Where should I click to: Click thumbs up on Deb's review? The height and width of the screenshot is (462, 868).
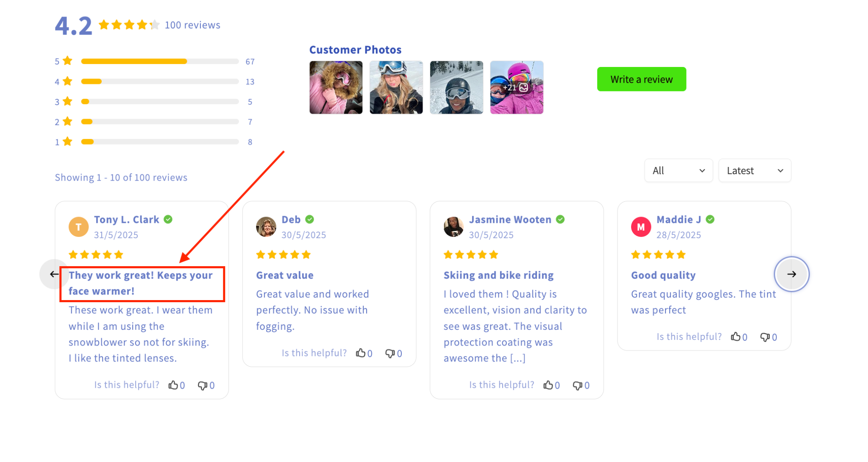pos(361,353)
